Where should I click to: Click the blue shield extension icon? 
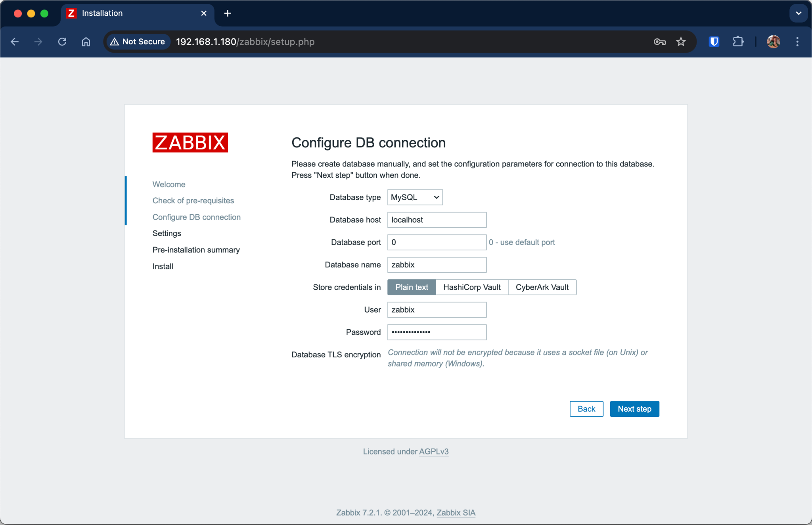pos(713,42)
